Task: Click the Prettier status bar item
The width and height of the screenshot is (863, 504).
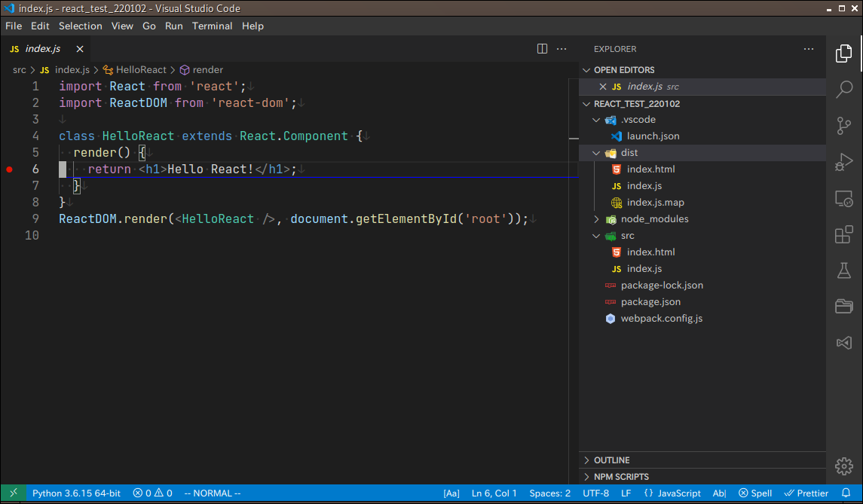Action: pyautogui.click(x=806, y=493)
